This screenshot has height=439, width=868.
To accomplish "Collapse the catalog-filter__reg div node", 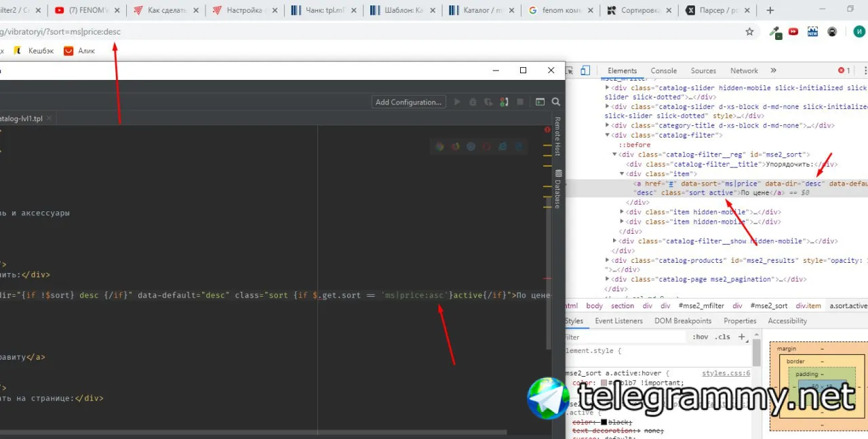I will [x=615, y=154].
